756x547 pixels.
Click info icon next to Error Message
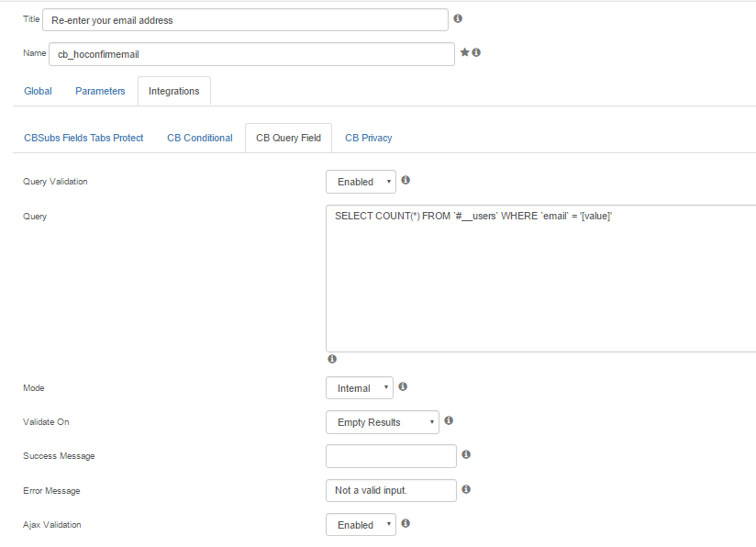coord(466,489)
